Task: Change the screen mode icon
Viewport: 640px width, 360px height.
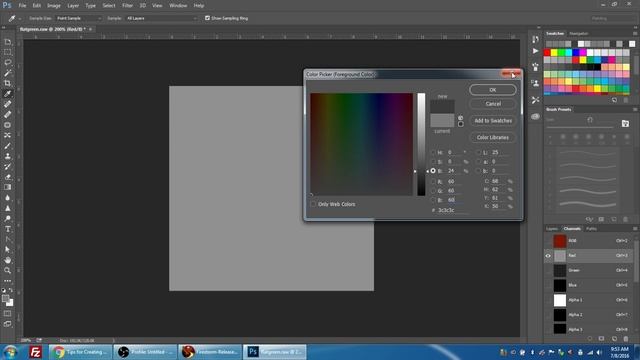Action: [x=8, y=324]
